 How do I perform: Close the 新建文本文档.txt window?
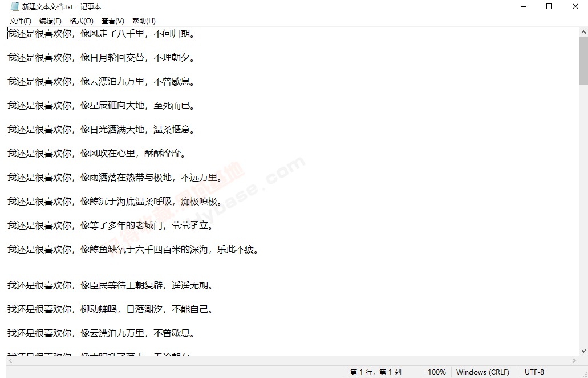tap(575, 7)
